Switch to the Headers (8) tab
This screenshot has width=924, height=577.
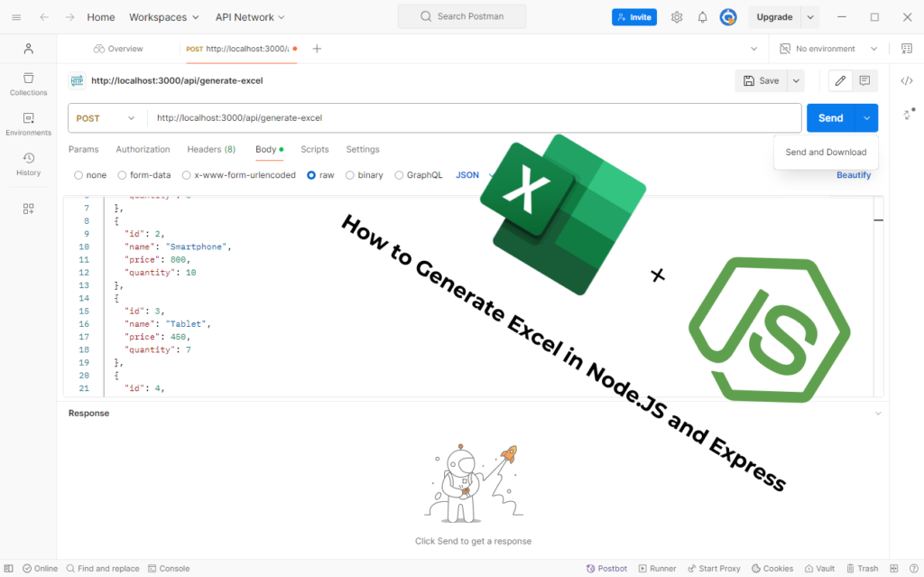tap(211, 149)
